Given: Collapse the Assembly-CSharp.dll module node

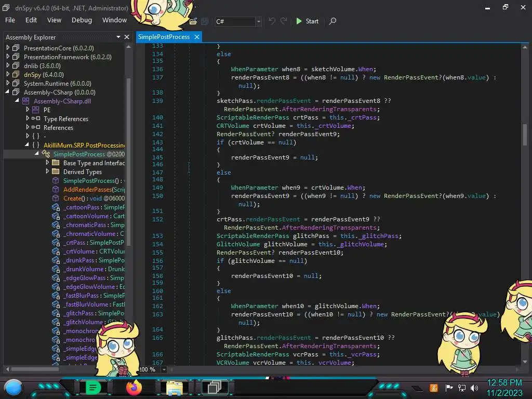Looking at the screenshot, I should [17, 101].
